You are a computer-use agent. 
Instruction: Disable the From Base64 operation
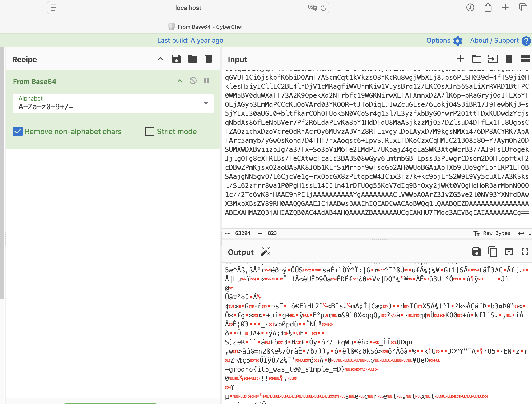click(193, 81)
